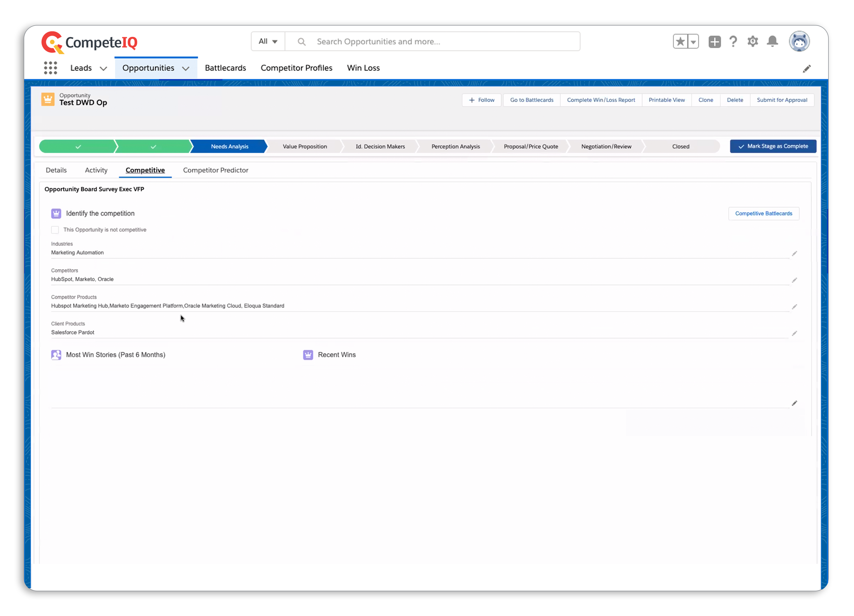This screenshot has width=854, height=616.
Task: Click the CompeteIQ logo icon
Action: (x=52, y=41)
